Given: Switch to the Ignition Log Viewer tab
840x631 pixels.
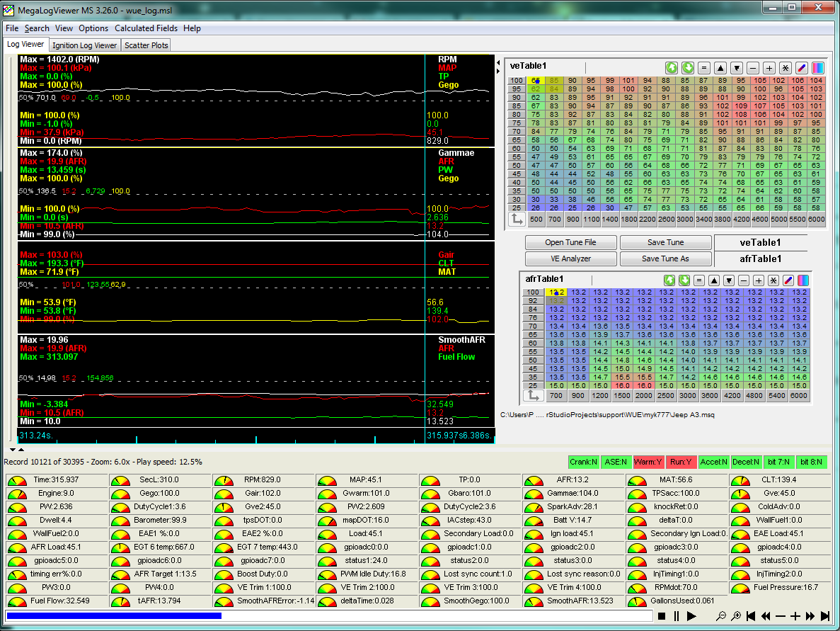Looking at the screenshot, I should coord(85,45).
